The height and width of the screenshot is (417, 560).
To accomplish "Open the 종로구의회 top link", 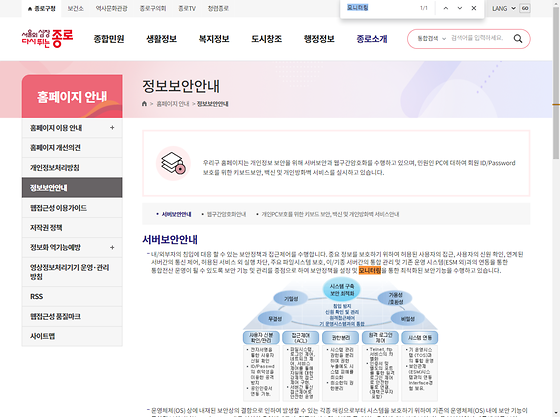I will click(153, 9).
